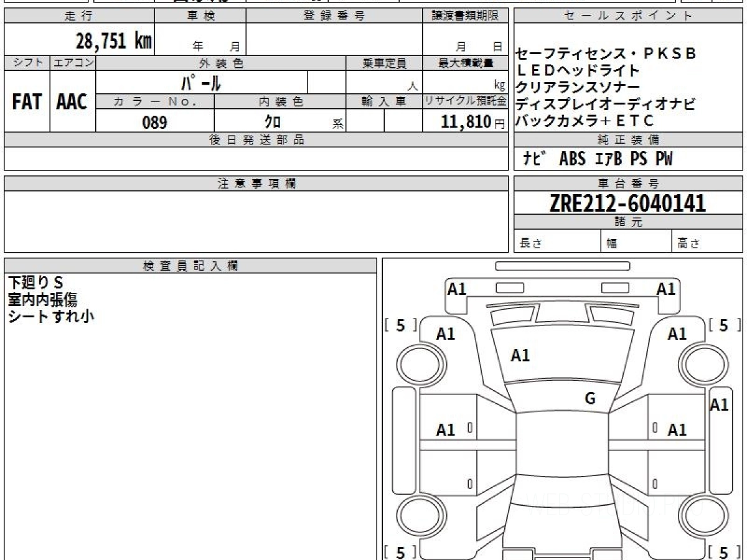The image size is (747, 560).
Task: Click the ナビ ABS エアB PS PW equipment line
Action: click(598, 159)
